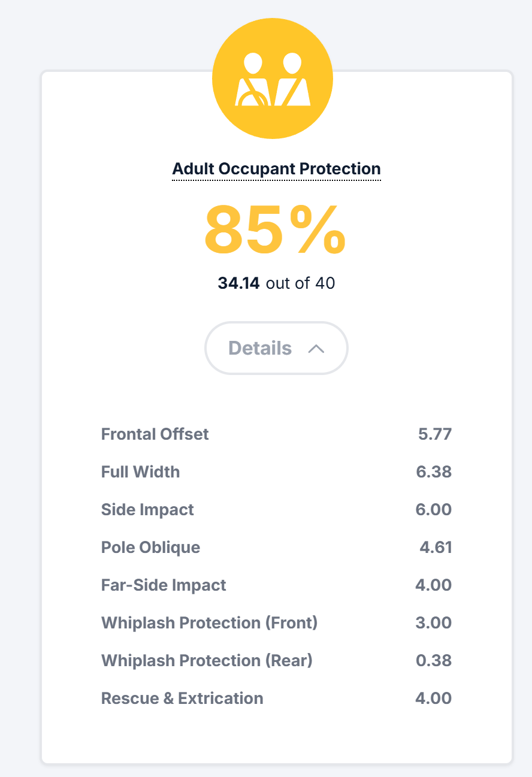Click the Frontal Offset row label

[x=155, y=434]
